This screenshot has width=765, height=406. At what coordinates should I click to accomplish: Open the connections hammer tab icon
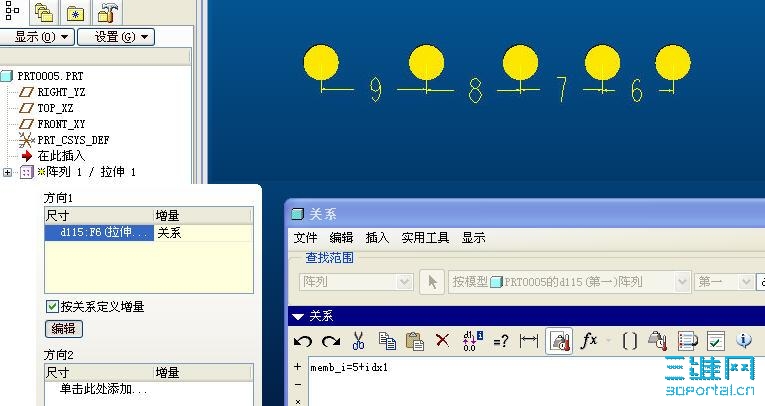107,13
